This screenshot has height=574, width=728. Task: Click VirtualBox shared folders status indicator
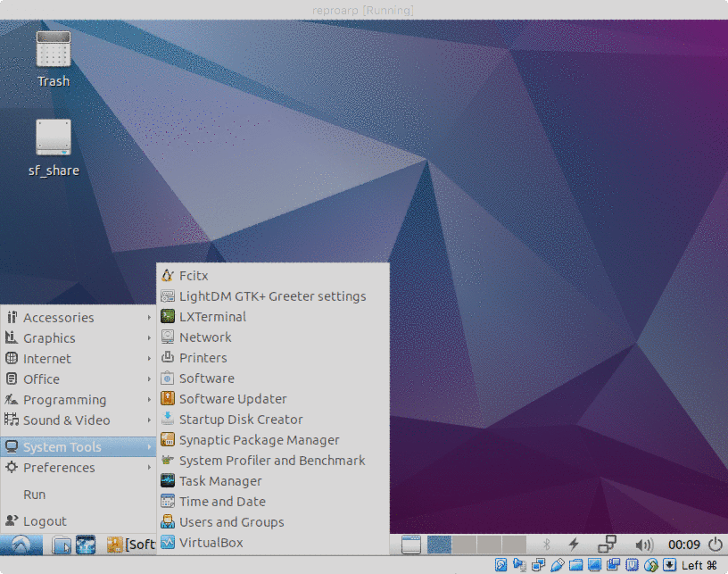coord(575,565)
